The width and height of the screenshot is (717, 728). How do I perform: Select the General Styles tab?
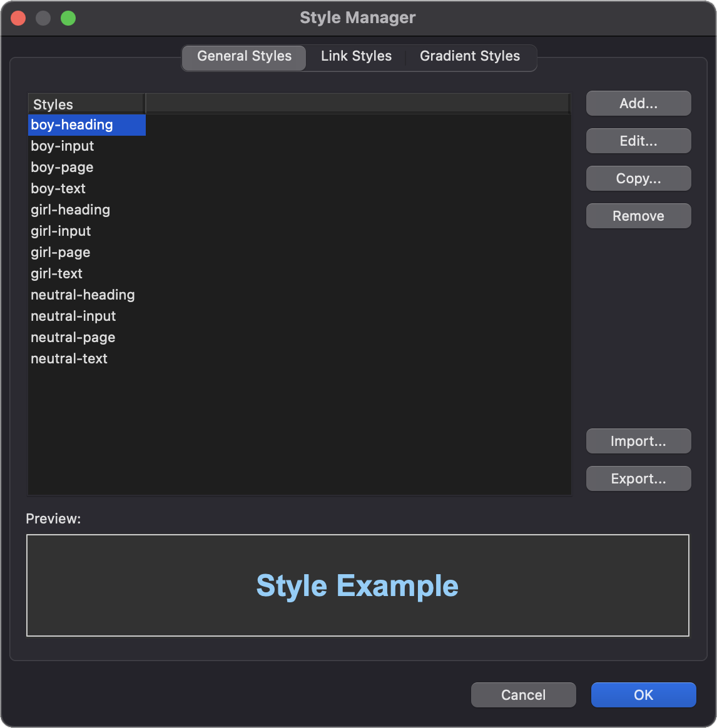point(244,56)
